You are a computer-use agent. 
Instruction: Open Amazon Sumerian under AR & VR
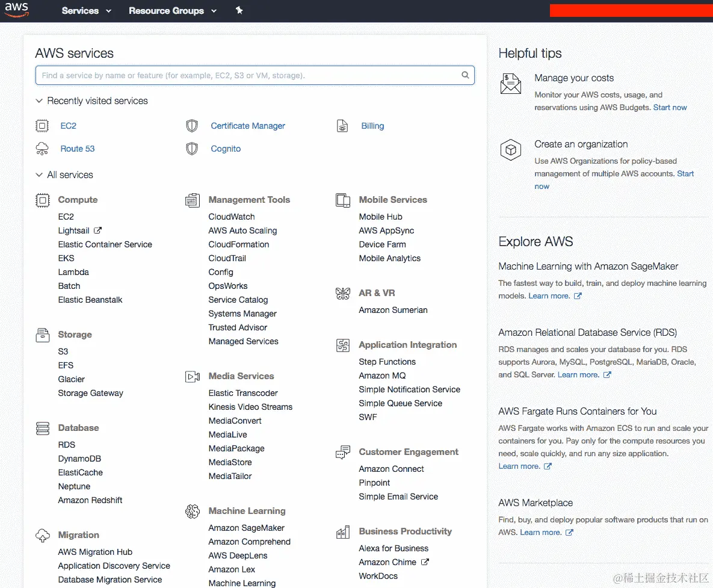coord(393,310)
